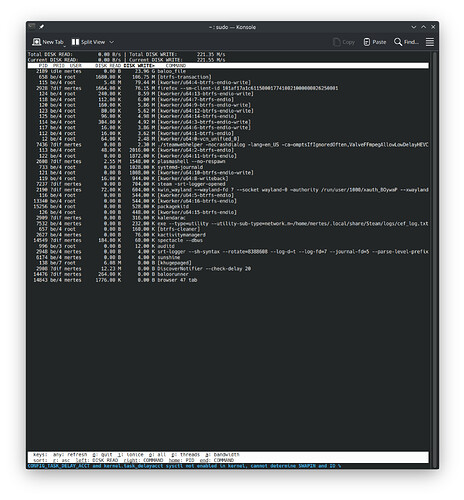Click the plasmashell --no-respawn row
The image size is (464, 500).
tap(228, 162)
